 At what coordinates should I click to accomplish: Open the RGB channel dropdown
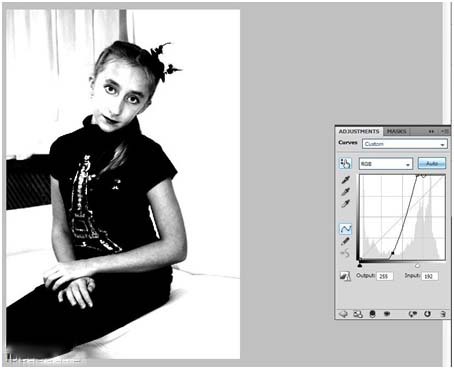(x=386, y=164)
